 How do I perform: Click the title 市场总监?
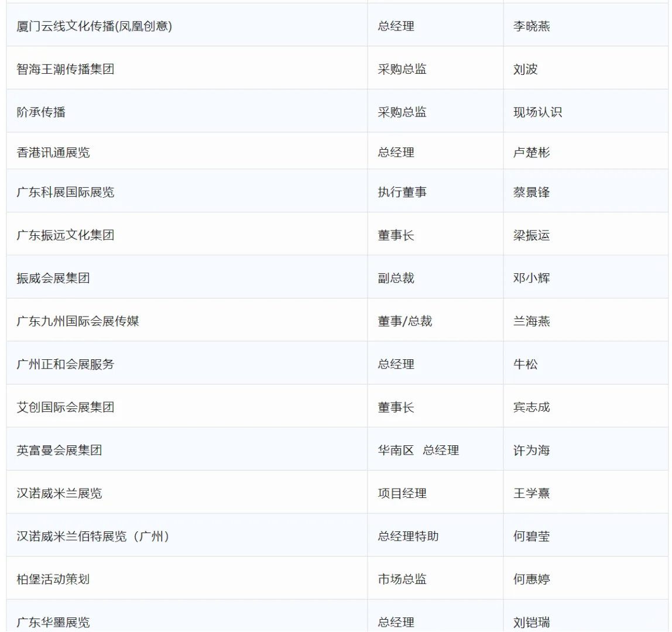[x=402, y=579]
